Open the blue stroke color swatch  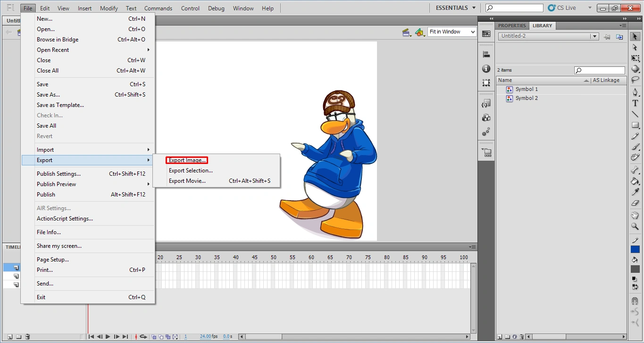click(635, 249)
